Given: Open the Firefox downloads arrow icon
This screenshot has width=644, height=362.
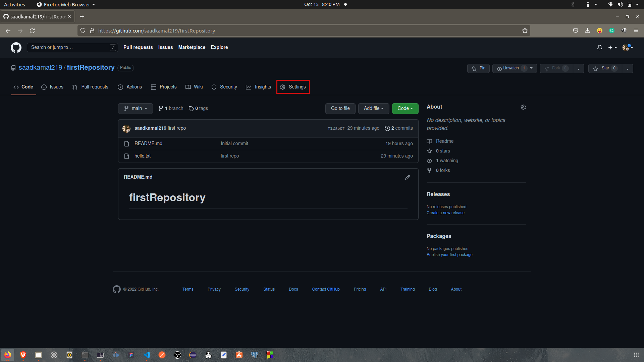Looking at the screenshot, I should [x=587, y=31].
